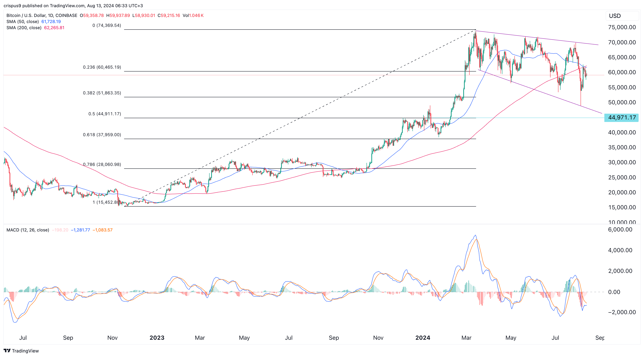Click the −1,083.57 MACD signal value
Viewport: 644px width, 357px height.
[103, 230]
